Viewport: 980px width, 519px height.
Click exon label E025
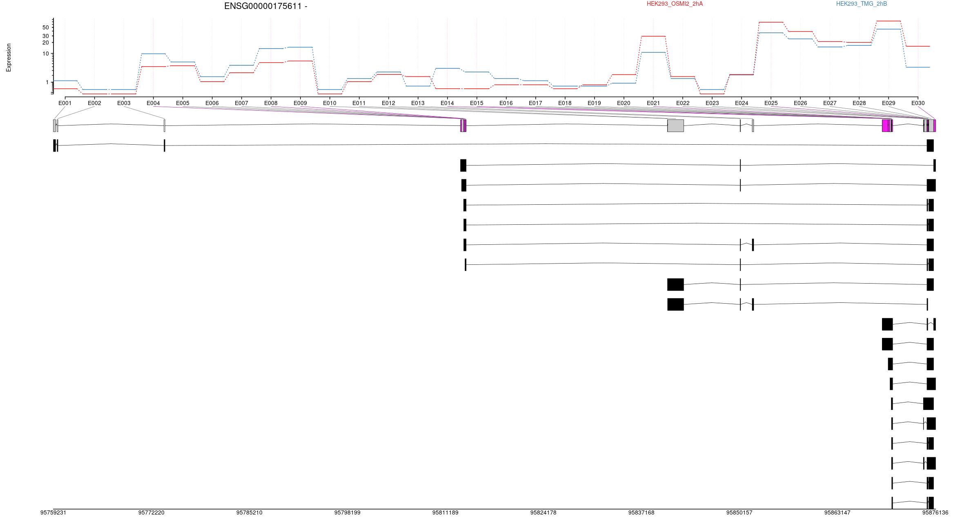click(771, 103)
